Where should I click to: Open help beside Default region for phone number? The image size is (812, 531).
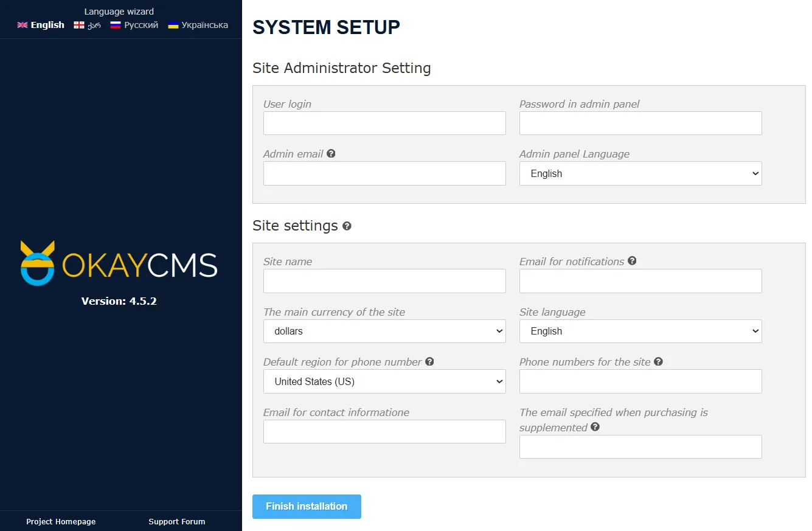429,361
